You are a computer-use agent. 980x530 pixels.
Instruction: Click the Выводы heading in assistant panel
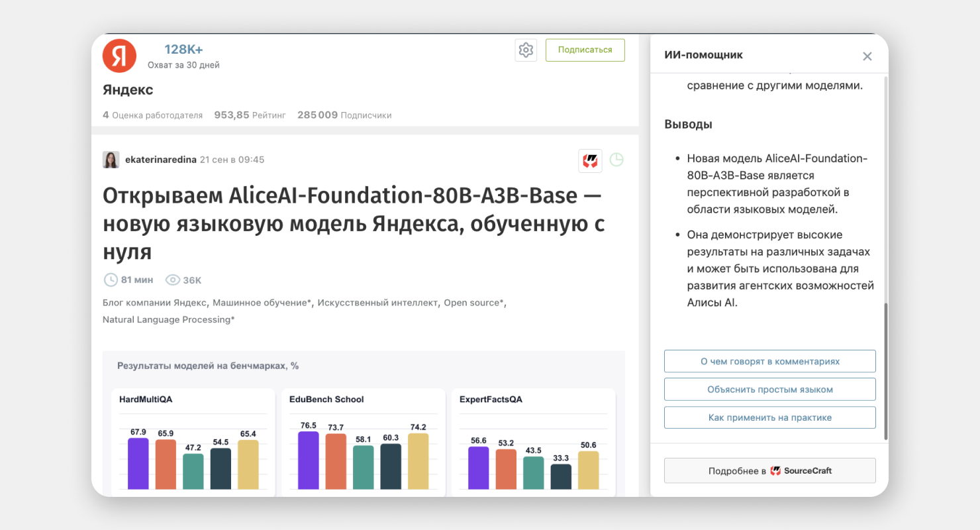click(689, 125)
